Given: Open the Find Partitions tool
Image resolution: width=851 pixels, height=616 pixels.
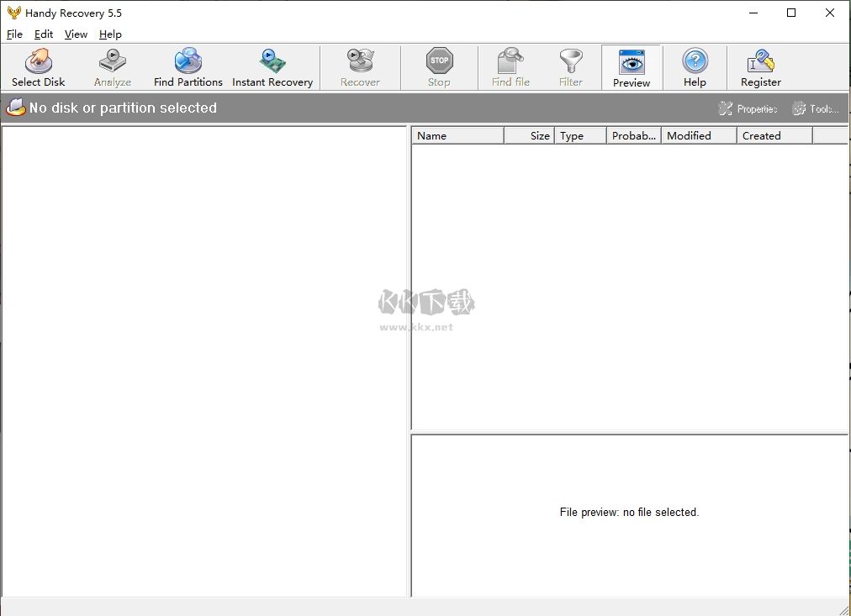Looking at the screenshot, I should point(188,68).
